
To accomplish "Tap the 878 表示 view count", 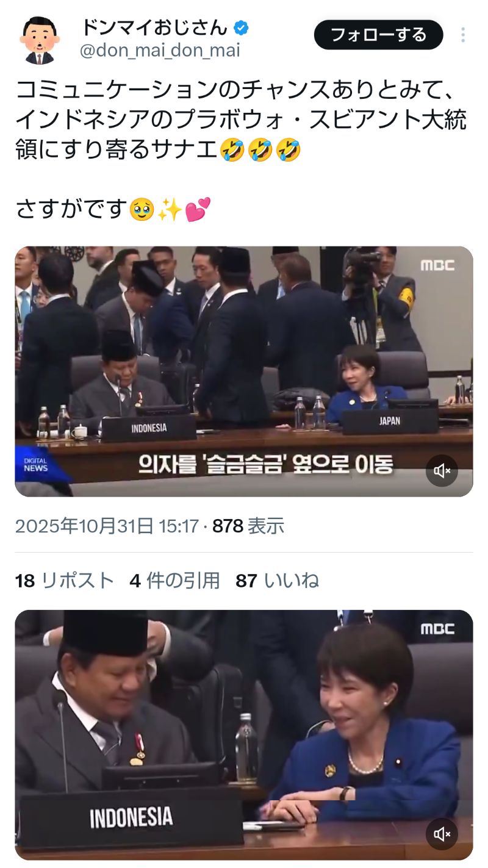I will click(x=248, y=526).
